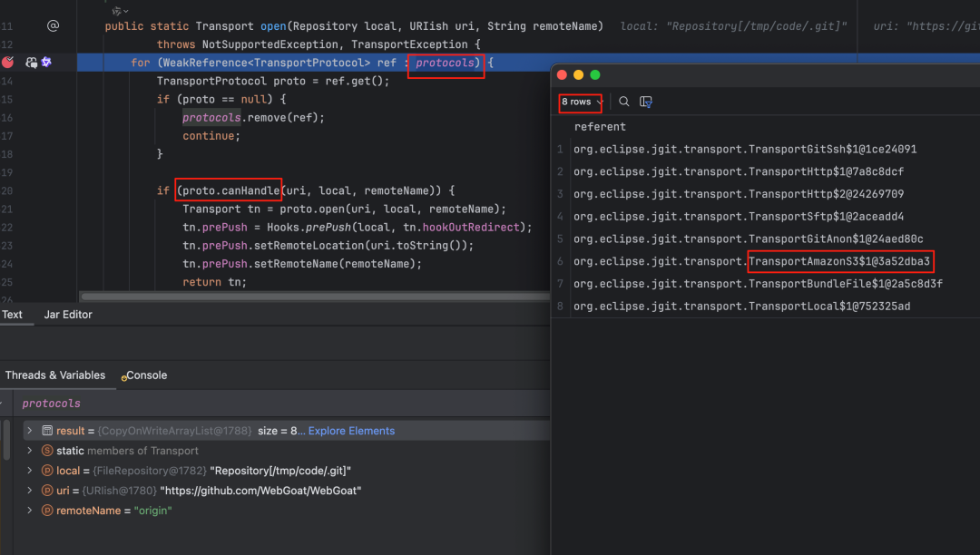Click the remoteName value "origin"

pos(152,511)
